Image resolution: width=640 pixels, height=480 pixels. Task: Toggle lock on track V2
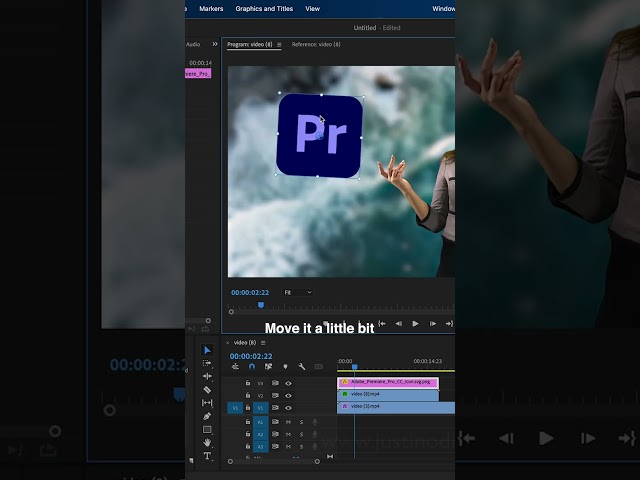tap(248, 395)
